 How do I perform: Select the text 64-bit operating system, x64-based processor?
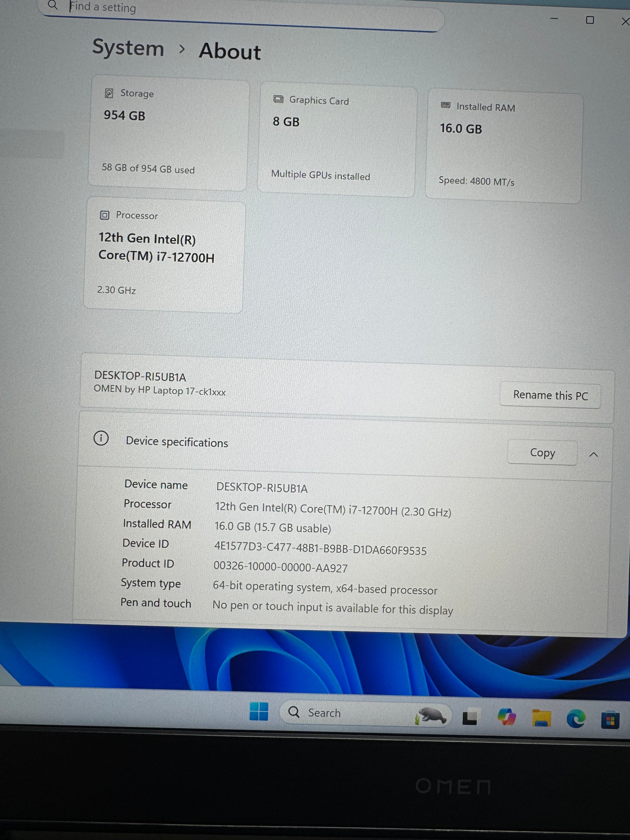pos(325,587)
